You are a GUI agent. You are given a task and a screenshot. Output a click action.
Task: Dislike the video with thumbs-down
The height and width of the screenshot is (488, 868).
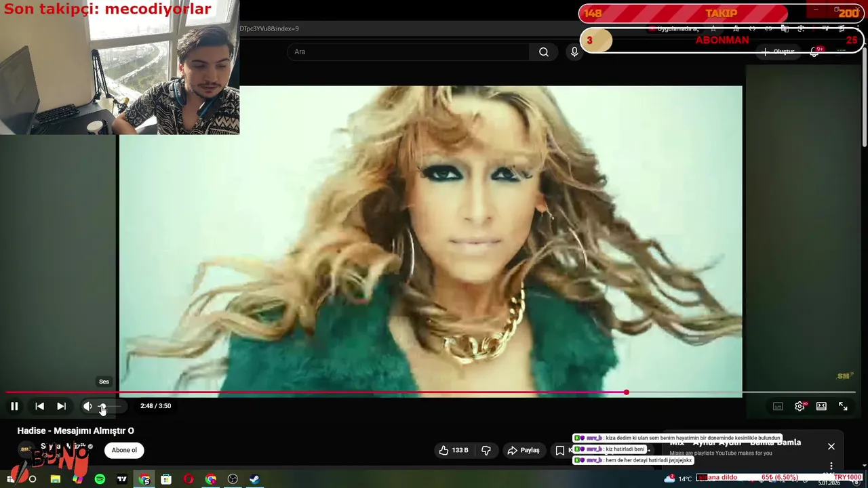[486, 450]
